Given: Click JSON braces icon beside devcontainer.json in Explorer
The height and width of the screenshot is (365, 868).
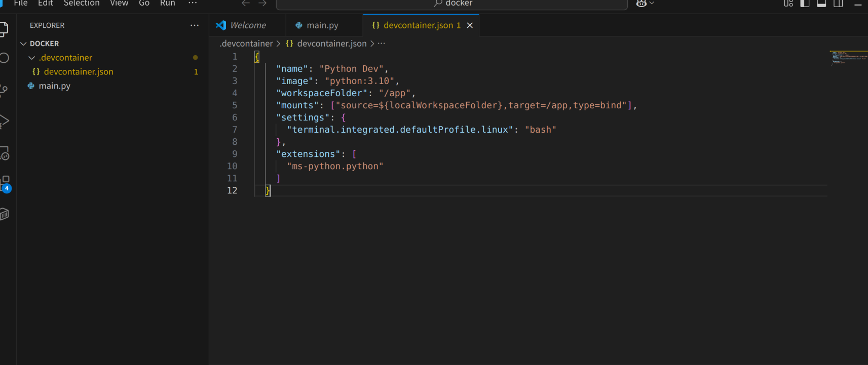Looking at the screenshot, I should tap(36, 72).
